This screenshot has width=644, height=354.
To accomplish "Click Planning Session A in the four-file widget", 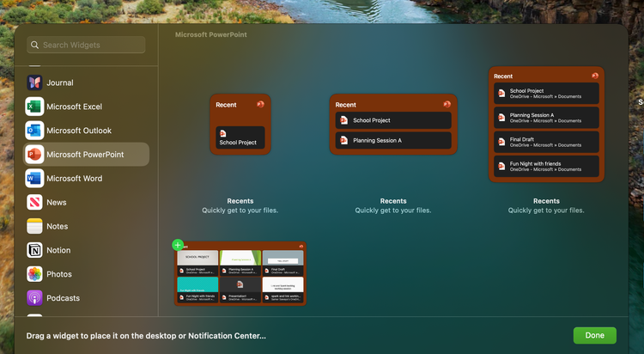I will coord(546,118).
